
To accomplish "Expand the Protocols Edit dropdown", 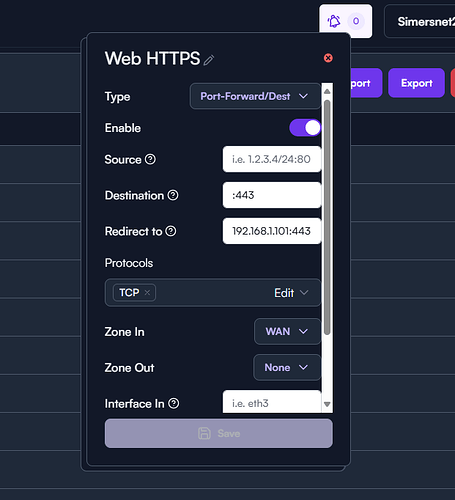I will 291,293.
